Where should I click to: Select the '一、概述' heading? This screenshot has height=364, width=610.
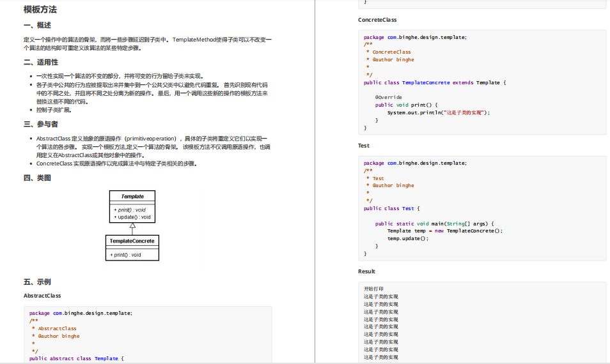(37, 26)
